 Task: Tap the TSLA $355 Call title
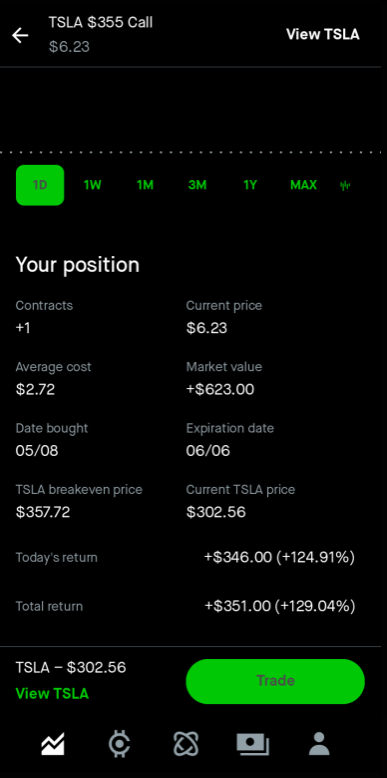pos(101,22)
